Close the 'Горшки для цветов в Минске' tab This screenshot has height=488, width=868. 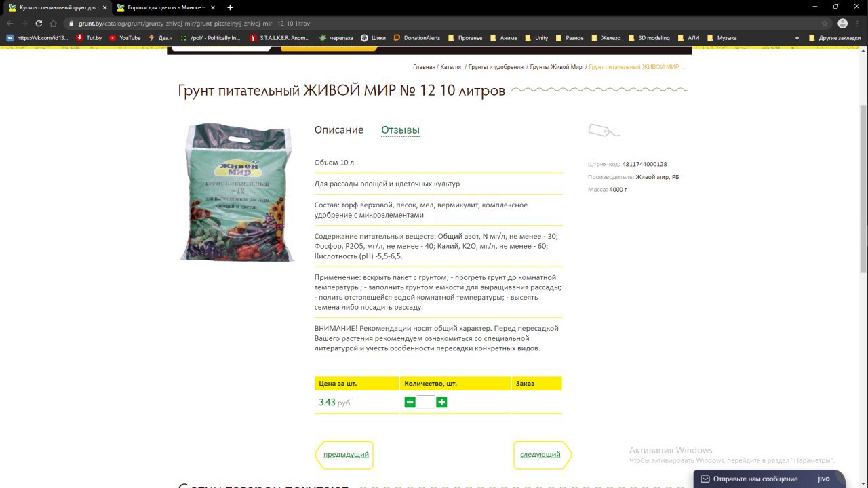pos(213,7)
